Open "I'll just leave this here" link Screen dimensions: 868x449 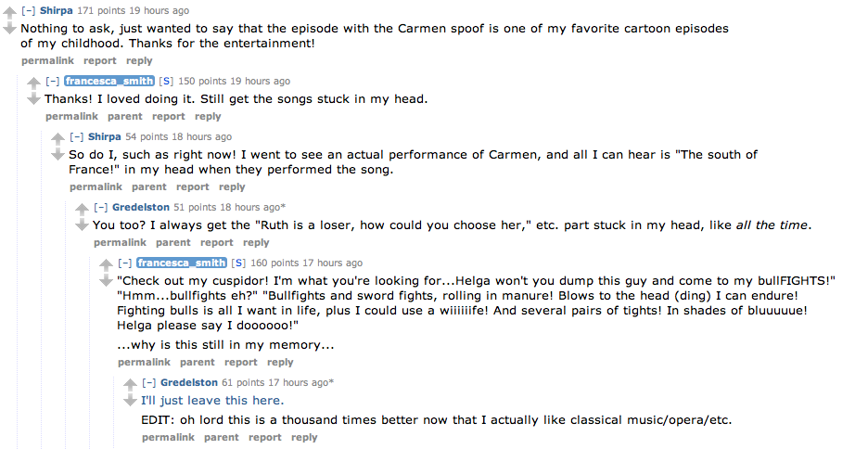(x=211, y=401)
